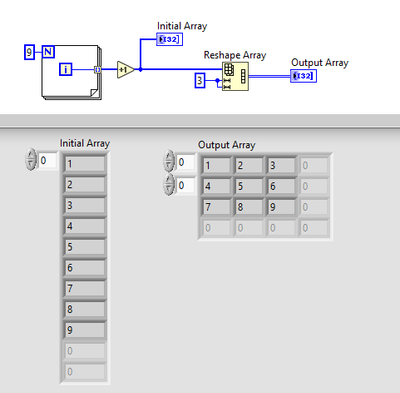Click Initial Array element showing 3
Image resolution: width=400 pixels, height=393 pixels.
85,205
